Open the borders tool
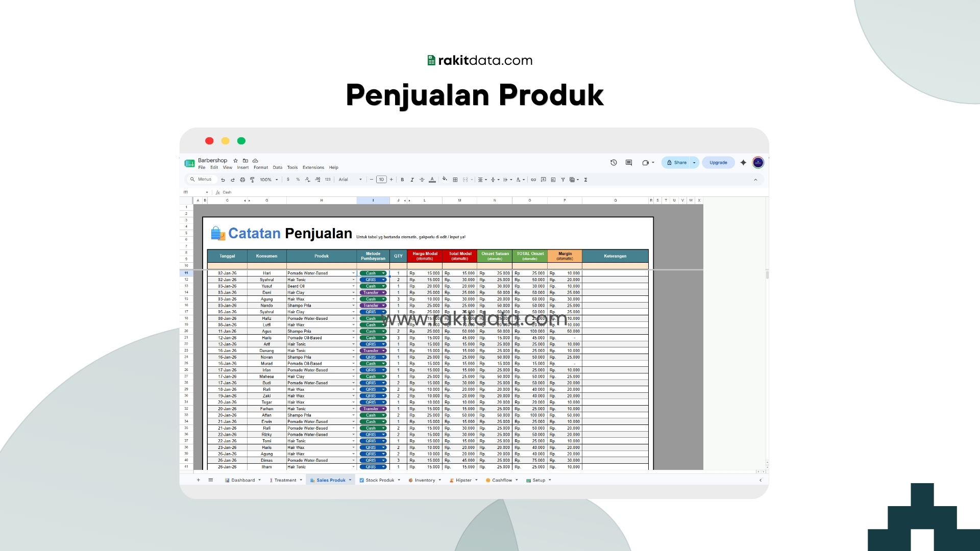980x551 pixels. point(455,180)
